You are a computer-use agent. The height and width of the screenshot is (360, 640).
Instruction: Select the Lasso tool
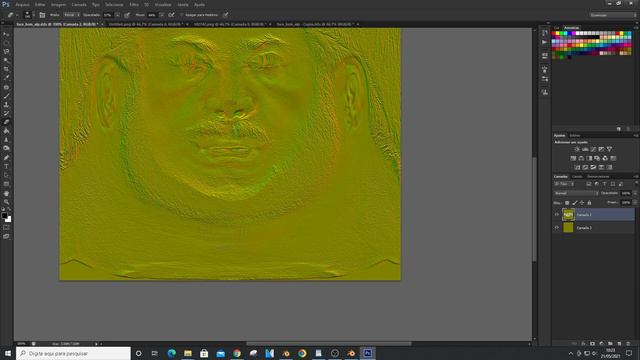[x=6, y=51]
